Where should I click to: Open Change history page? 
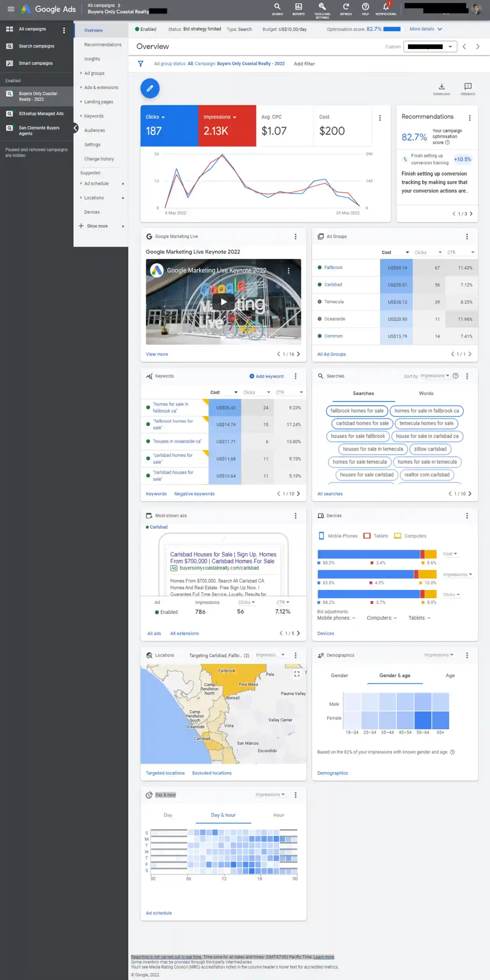[x=99, y=159]
